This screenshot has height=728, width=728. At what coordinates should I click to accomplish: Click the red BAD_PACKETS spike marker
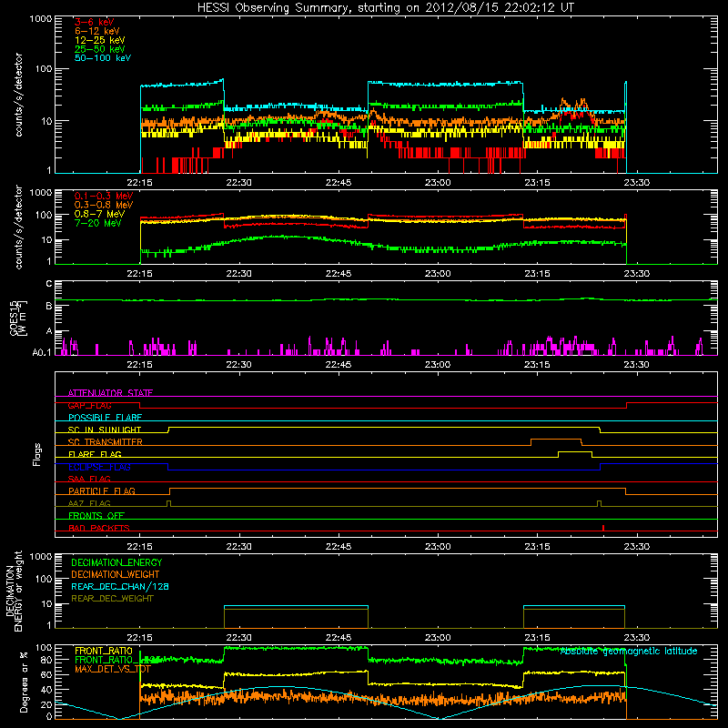pos(602,528)
